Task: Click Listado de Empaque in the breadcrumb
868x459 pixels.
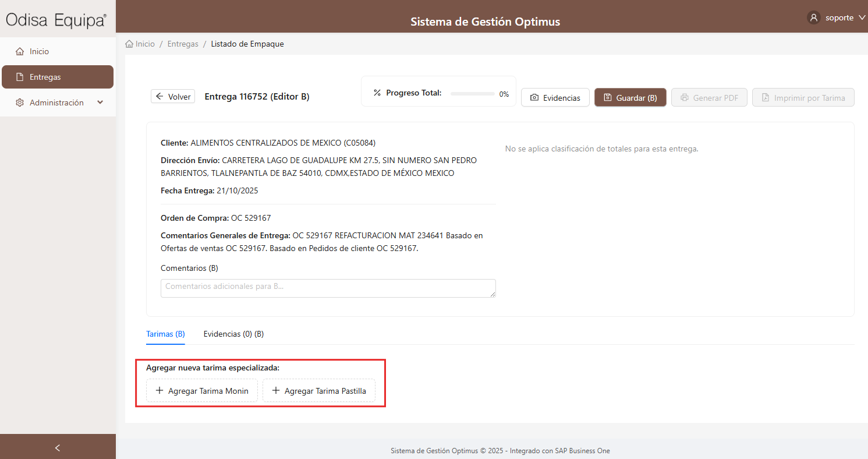Action: [x=247, y=44]
